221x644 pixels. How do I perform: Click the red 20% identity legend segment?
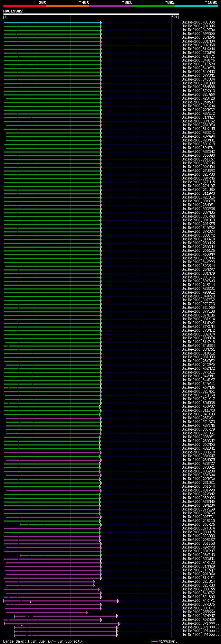point(25,6)
